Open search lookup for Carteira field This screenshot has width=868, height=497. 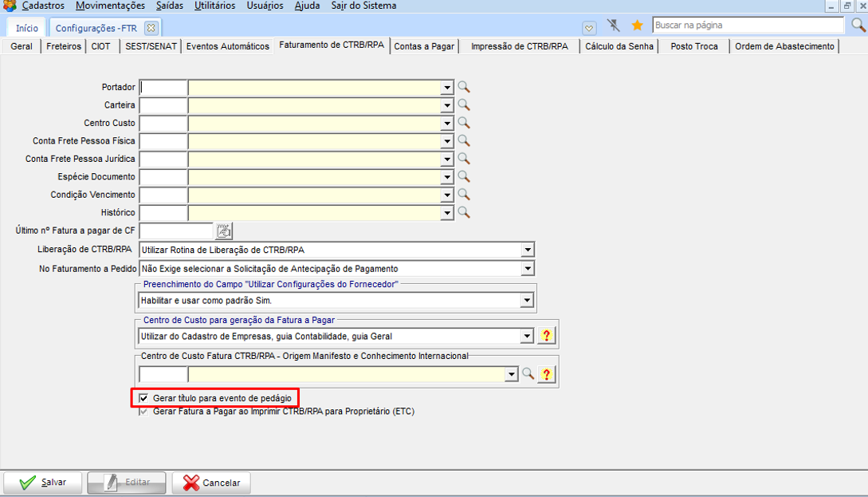coord(464,105)
